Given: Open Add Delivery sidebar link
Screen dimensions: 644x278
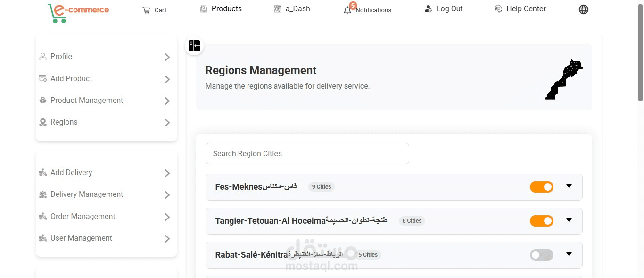Looking at the screenshot, I should (105, 173).
